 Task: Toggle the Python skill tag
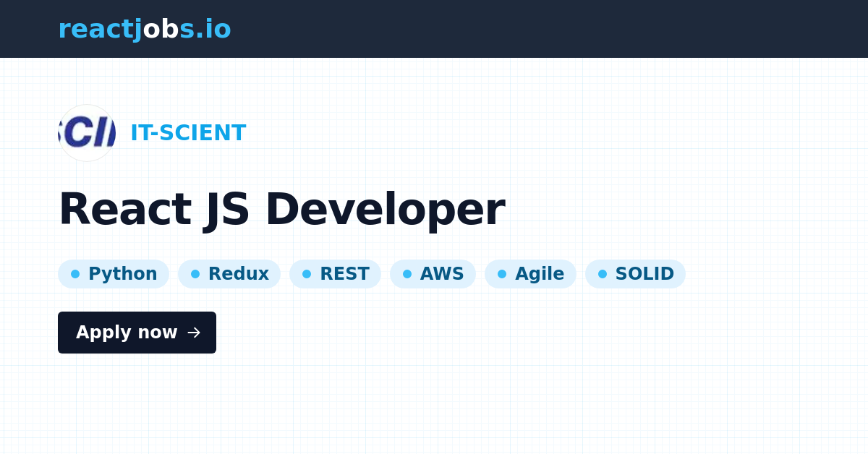114,273
